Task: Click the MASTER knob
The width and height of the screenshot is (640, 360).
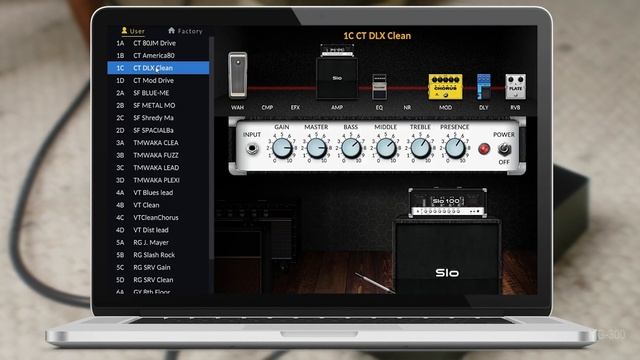Action: pyautogui.click(x=316, y=148)
